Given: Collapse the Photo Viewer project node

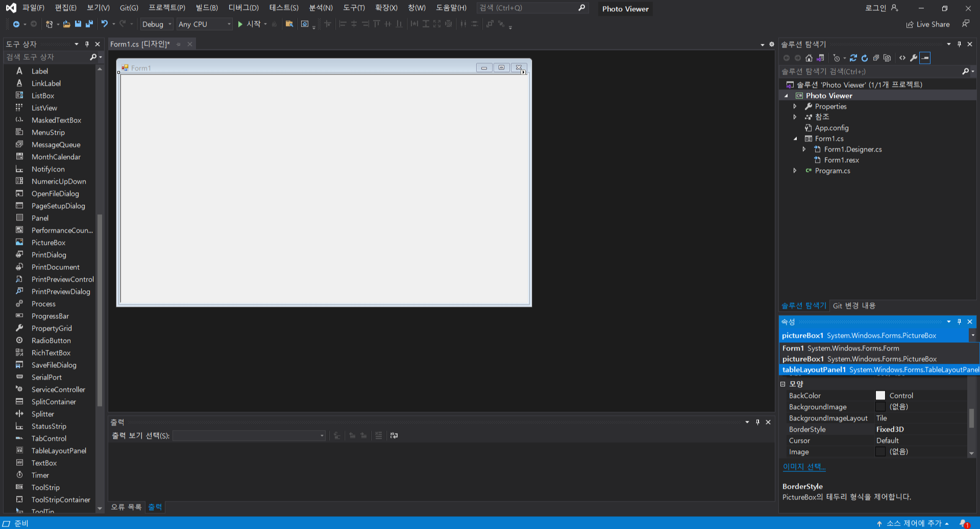Looking at the screenshot, I should [786, 96].
